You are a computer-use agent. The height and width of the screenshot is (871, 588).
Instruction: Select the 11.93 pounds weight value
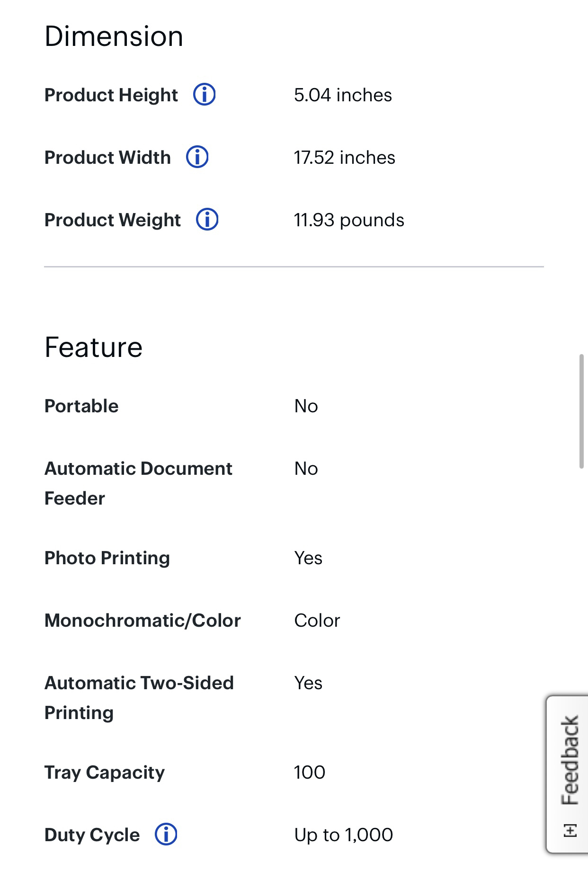[x=349, y=220]
